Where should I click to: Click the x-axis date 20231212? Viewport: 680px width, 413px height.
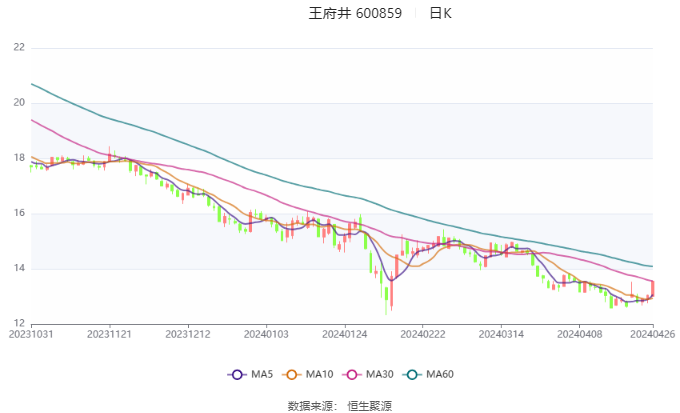click(188, 334)
